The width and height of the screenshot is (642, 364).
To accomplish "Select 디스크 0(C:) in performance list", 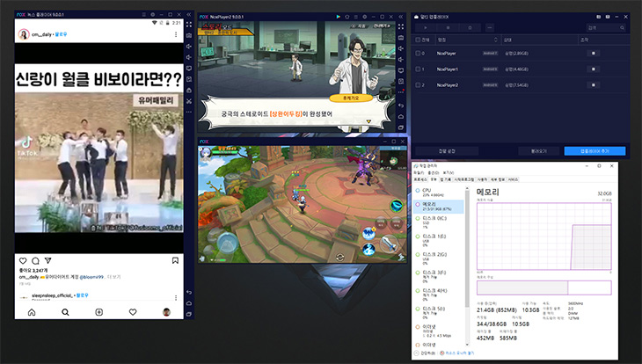I will [439, 222].
